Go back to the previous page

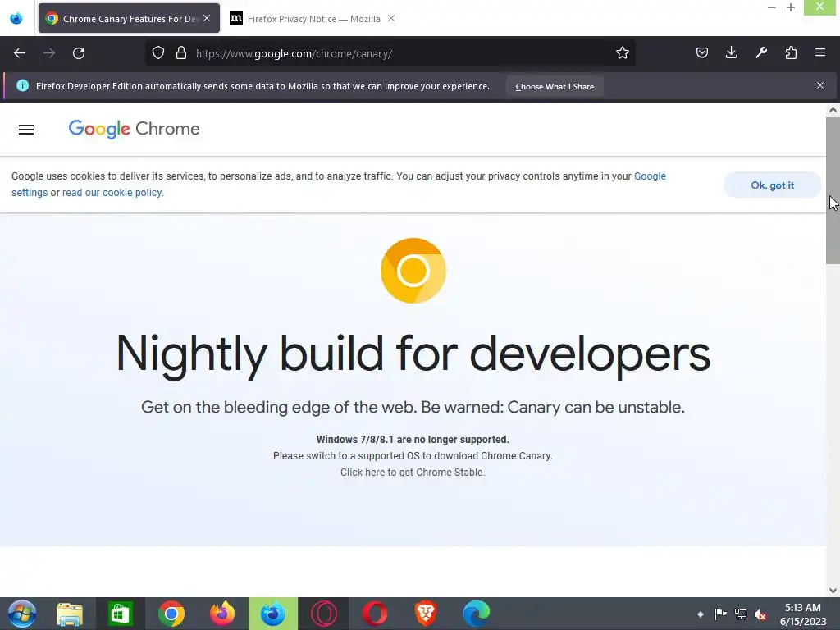tap(20, 53)
